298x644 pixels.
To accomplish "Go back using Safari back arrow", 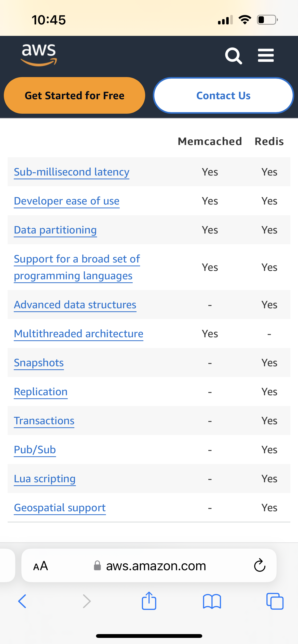I will [22, 601].
